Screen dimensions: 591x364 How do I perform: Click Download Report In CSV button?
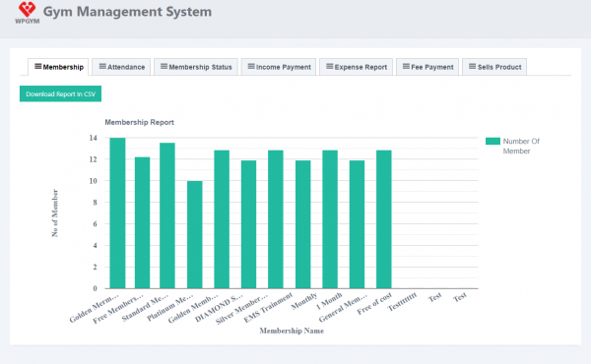click(x=60, y=93)
